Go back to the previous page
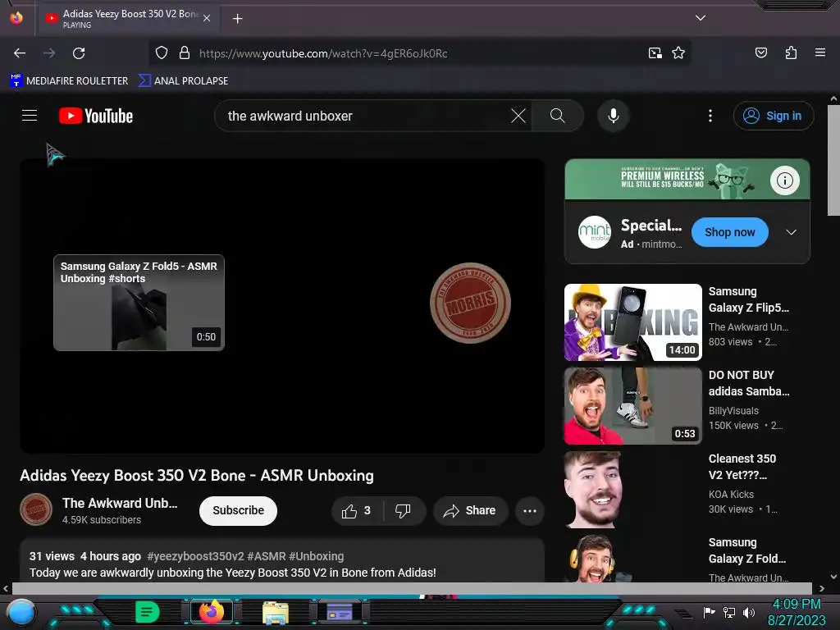The height and width of the screenshot is (630, 840). 20,53
